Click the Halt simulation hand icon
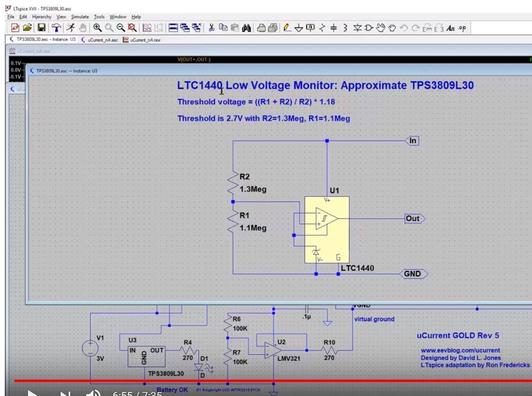 click(x=83, y=28)
